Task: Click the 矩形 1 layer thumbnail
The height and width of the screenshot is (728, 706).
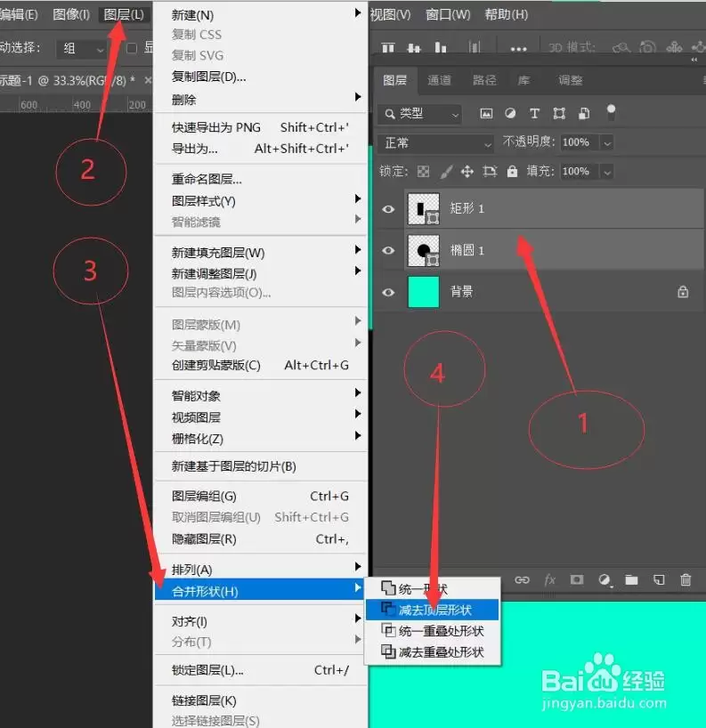Action: pos(424,209)
